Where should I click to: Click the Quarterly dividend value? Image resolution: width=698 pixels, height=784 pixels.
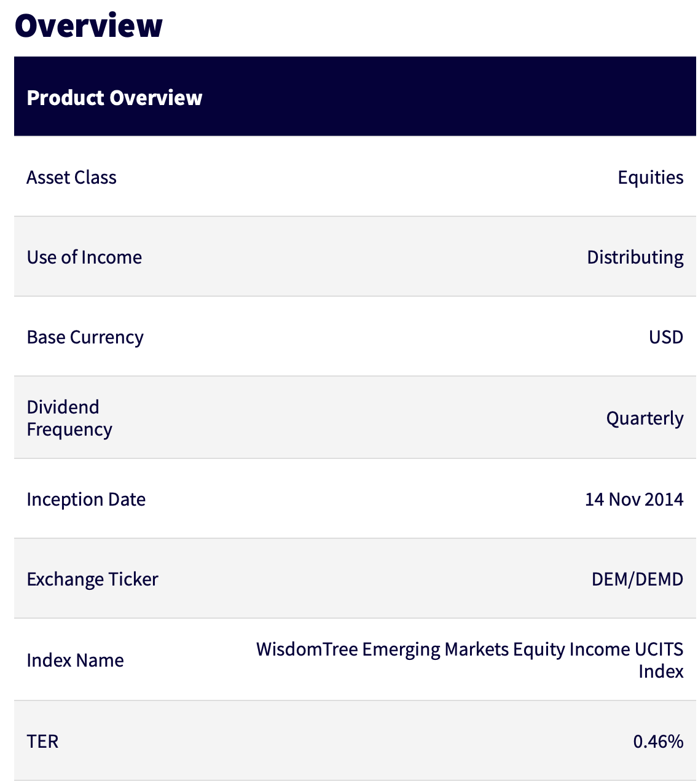(645, 418)
